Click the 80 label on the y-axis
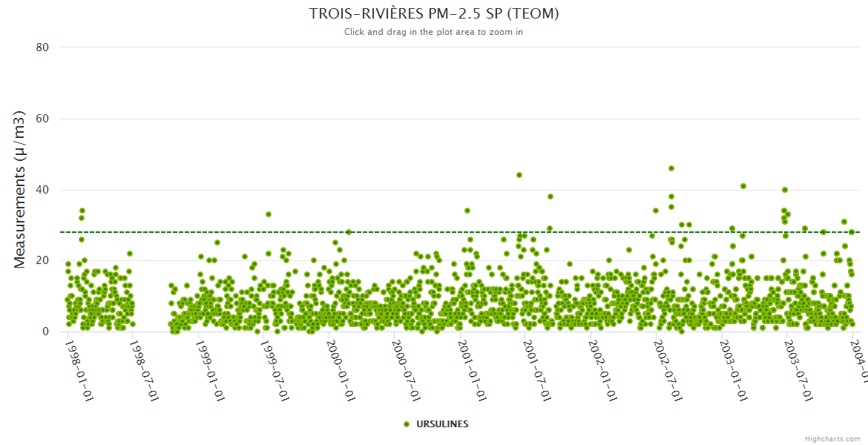Image resolution: width=868 pixels, height=445 pixels. point(42,47)
